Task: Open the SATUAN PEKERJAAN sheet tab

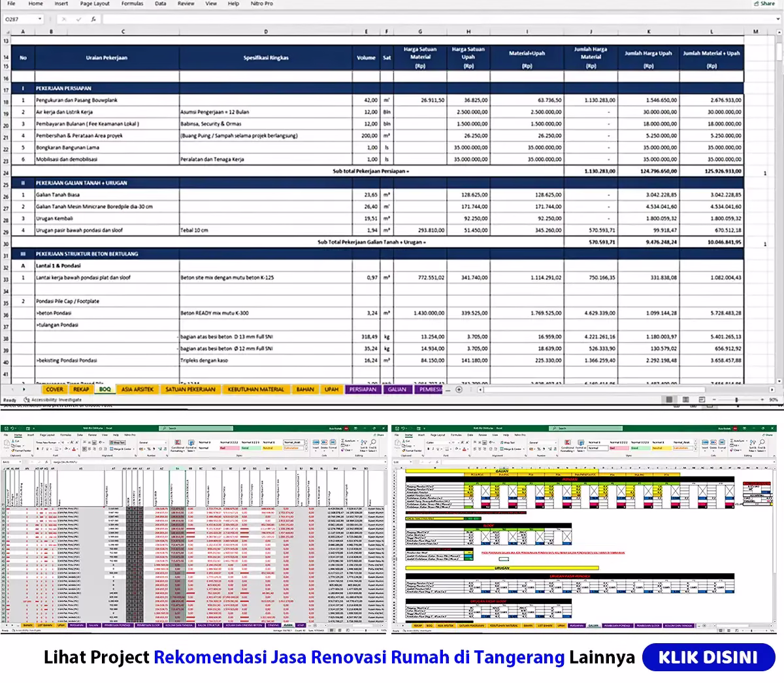Action: pos(190,389)
